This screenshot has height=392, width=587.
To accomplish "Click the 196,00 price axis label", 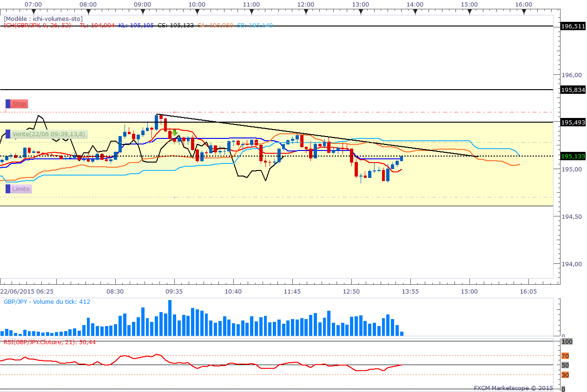I will [x=572, y=75].
